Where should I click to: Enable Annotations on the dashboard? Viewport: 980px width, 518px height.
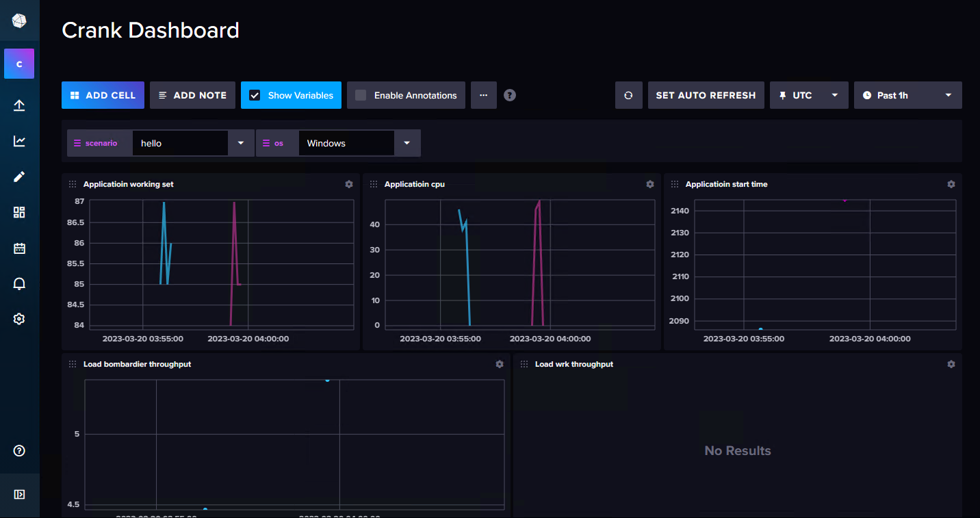(361, 95)
